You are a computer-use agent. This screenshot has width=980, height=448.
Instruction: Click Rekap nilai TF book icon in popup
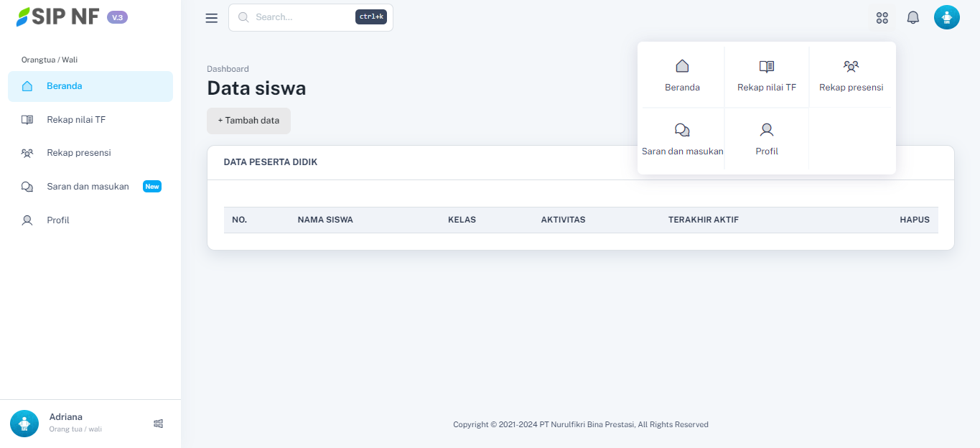pyautogui.click(x=767, y=67)
